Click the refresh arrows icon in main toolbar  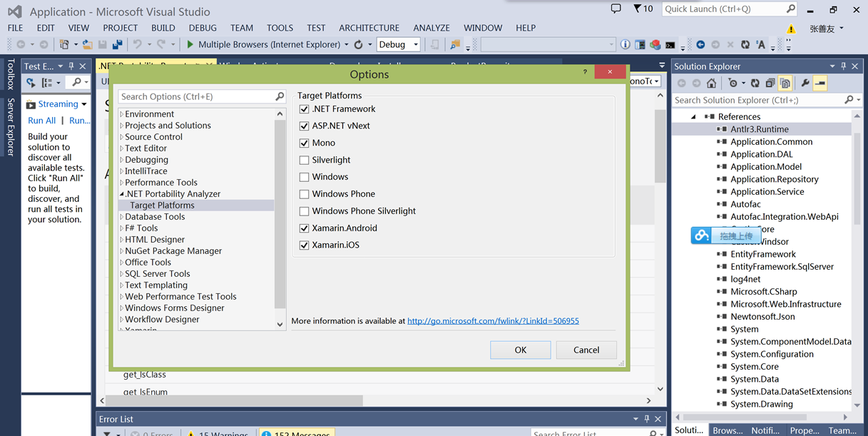[x=745, y=44]
